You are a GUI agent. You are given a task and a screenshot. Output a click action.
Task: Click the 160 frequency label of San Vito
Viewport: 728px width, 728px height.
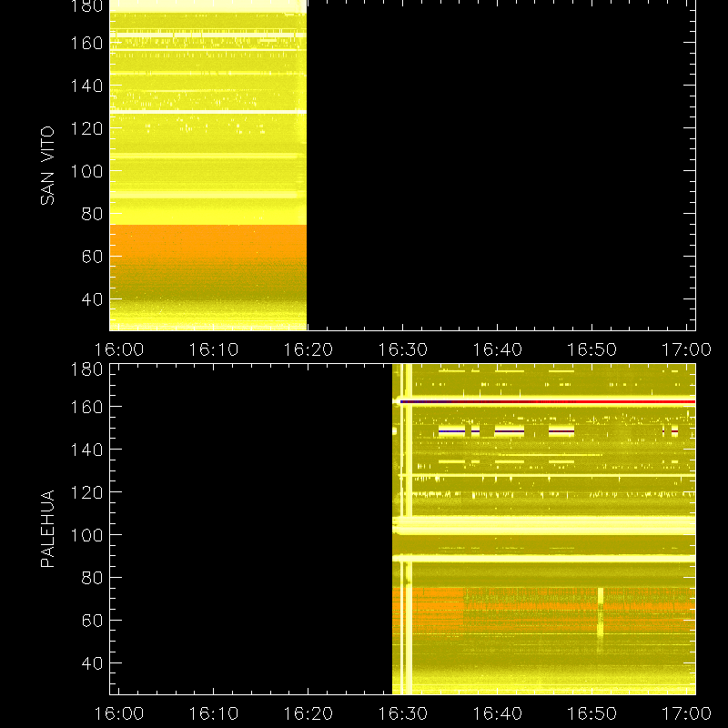pyautogui.click(x=86, y=43)
